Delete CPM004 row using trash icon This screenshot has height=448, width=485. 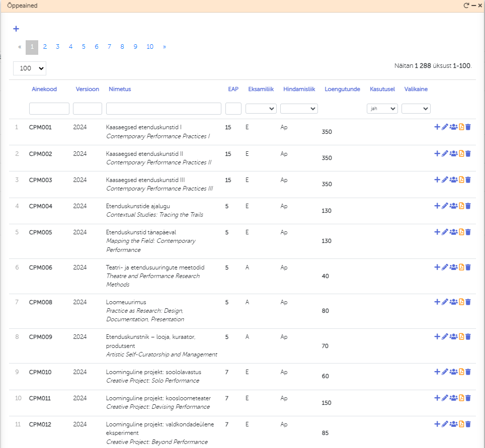click(468, 206)
